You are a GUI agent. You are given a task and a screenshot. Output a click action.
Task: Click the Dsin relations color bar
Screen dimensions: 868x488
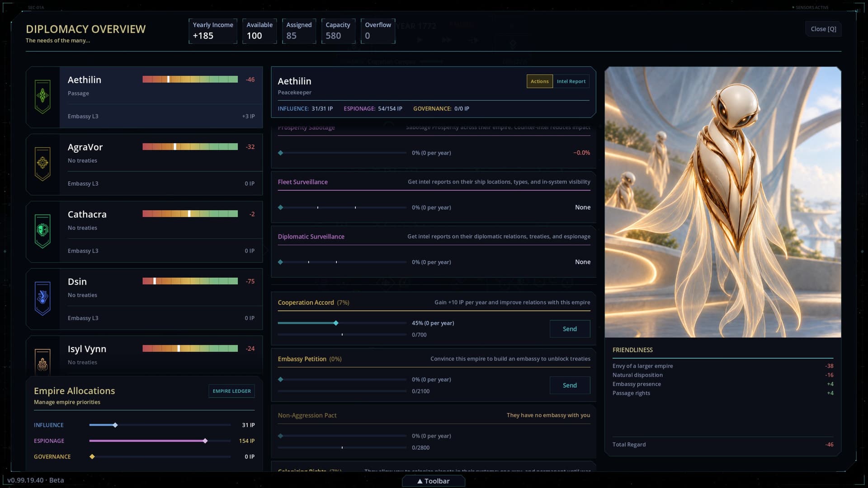pyautogui.click(x=190, y=281)
